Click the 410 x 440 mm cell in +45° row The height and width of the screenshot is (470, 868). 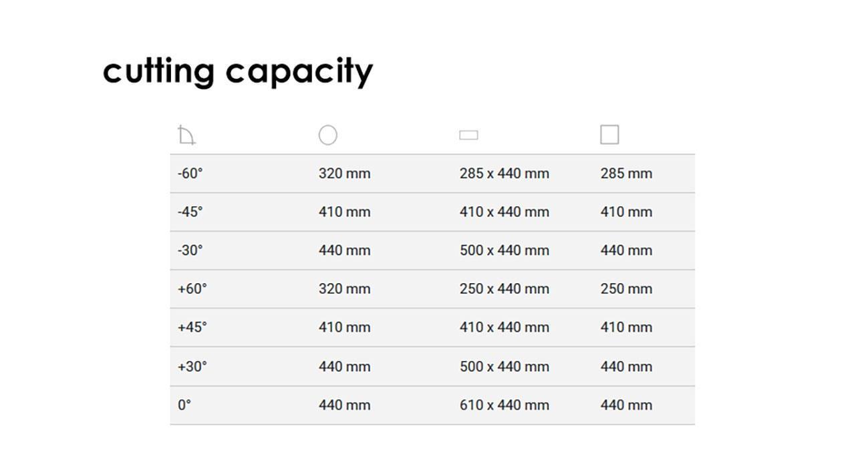tap(504, 327)
